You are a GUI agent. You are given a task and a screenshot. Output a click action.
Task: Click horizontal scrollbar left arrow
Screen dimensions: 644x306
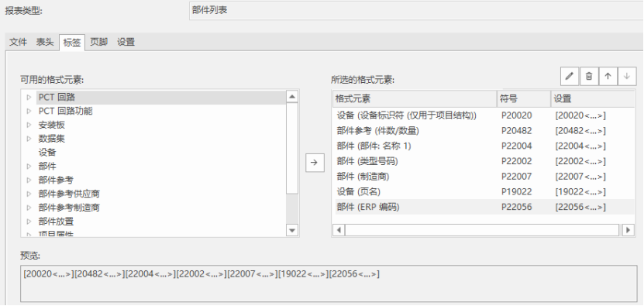pos(338,230)
